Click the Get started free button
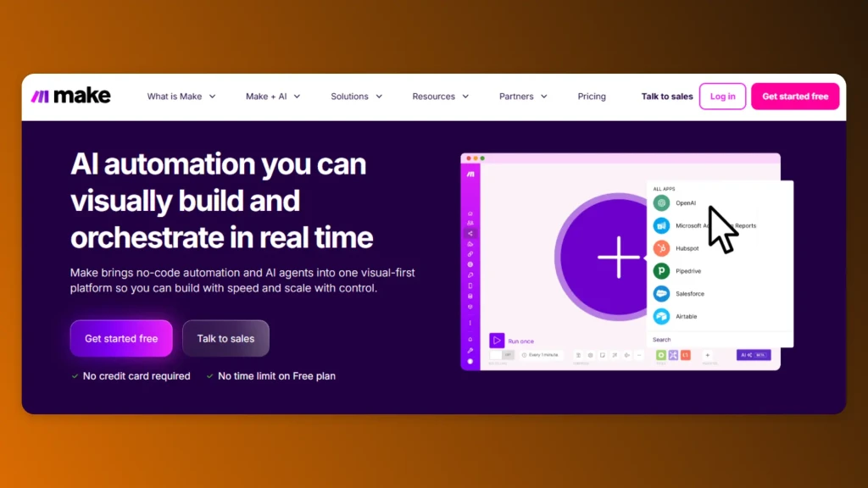Screen dimensions: 868x488 click(x=794, y=96)
